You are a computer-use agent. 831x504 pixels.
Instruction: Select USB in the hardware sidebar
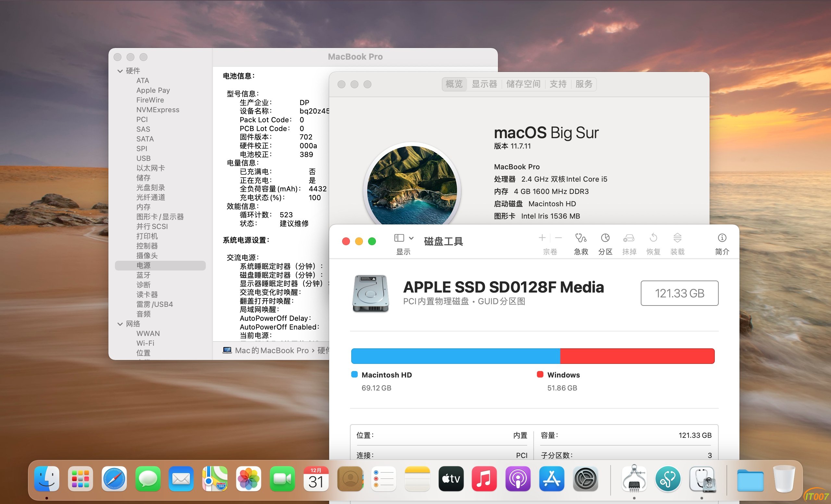[143, 158]
